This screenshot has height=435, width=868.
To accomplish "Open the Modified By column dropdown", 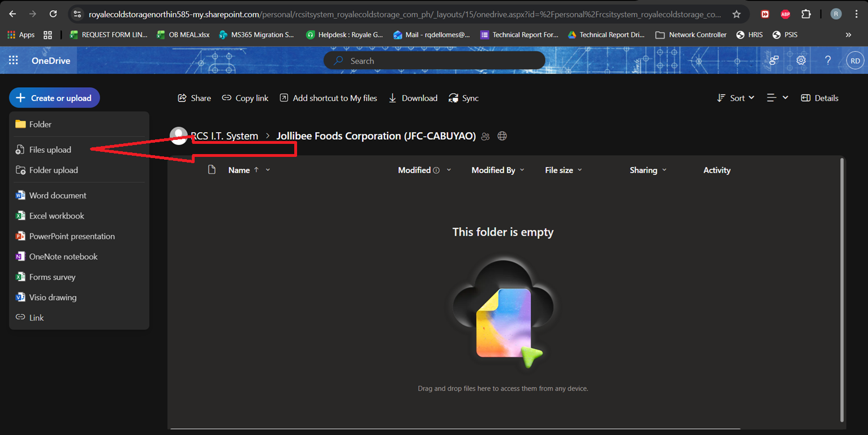I will click(522, 170).
